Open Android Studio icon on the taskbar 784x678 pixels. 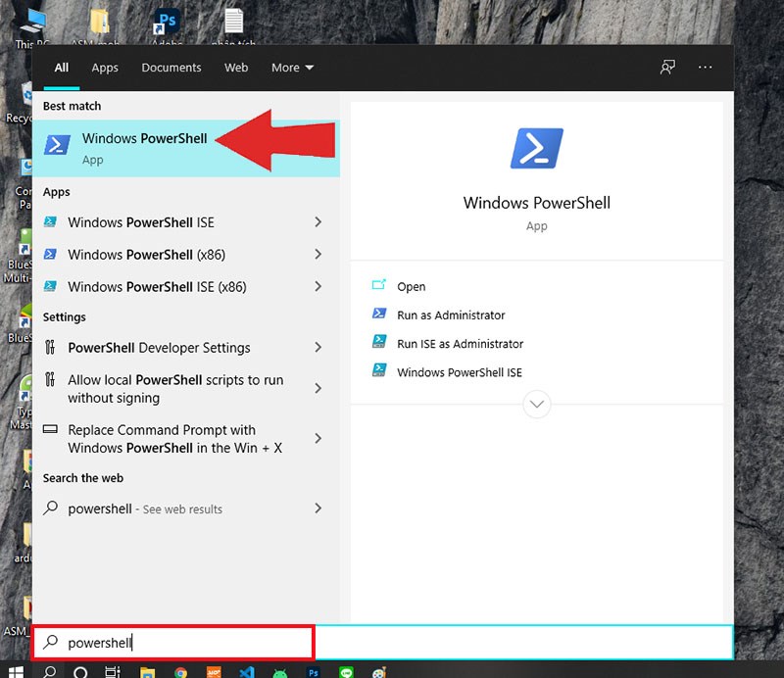(x=280, y=673)
